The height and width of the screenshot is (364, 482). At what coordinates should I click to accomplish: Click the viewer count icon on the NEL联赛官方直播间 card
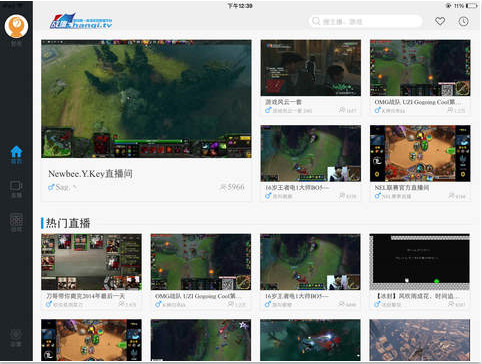click(x=451, y=195)
